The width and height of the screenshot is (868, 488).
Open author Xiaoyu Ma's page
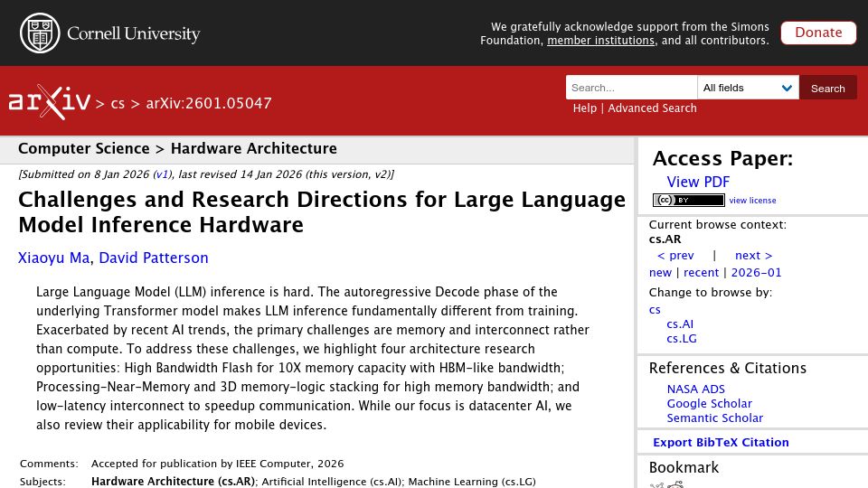[53, 258]
